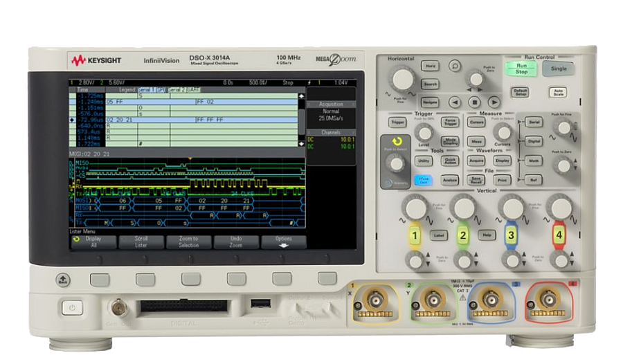Push channel 1 vertical scale knob

tap(415, 208)
